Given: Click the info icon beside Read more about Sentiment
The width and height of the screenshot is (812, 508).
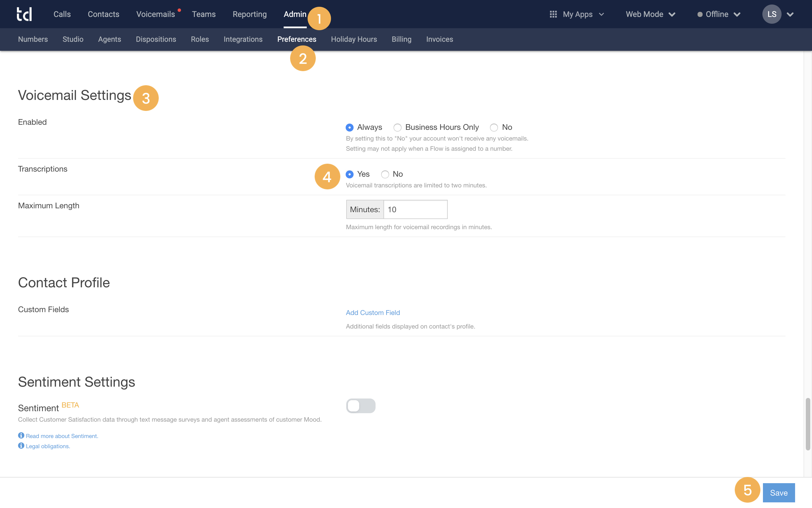Looking at the screenshot, I should point(21,435).
